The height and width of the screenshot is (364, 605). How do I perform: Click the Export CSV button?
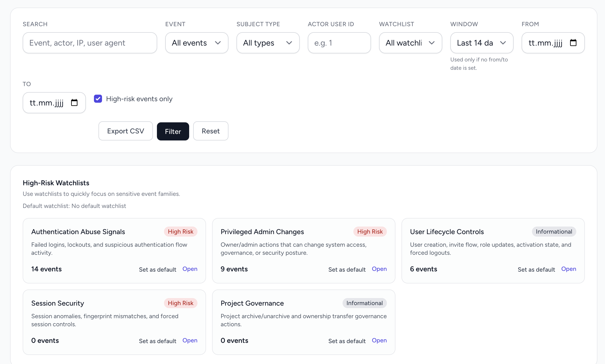click(x=126, y=131)
